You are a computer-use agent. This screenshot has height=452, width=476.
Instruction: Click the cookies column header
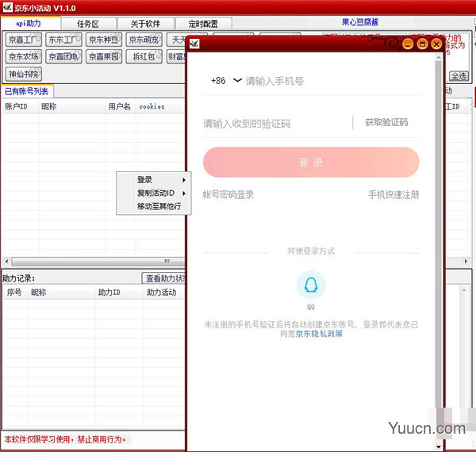160,106
